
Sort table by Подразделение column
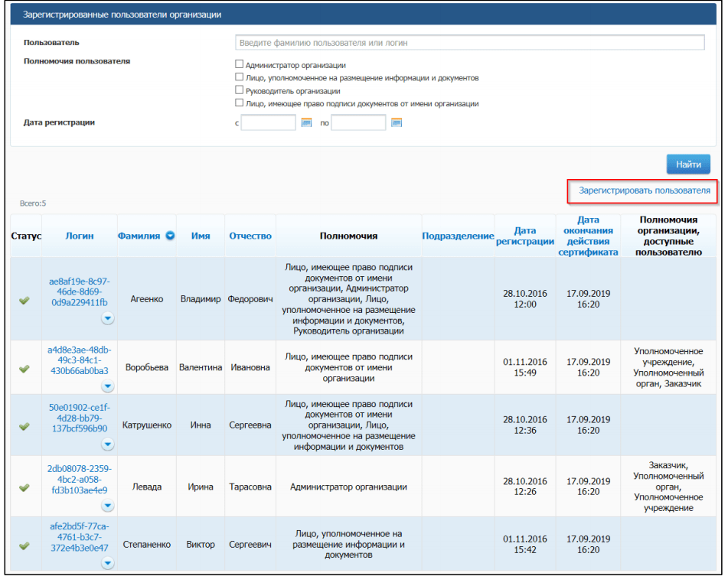tap(458, 236)
